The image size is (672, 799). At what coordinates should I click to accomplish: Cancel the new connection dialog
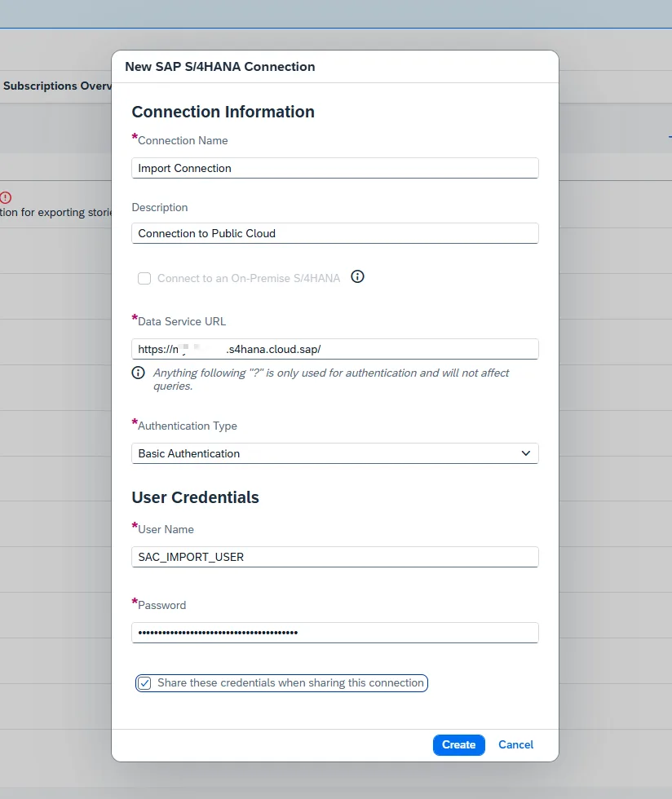tap(515, 744)
